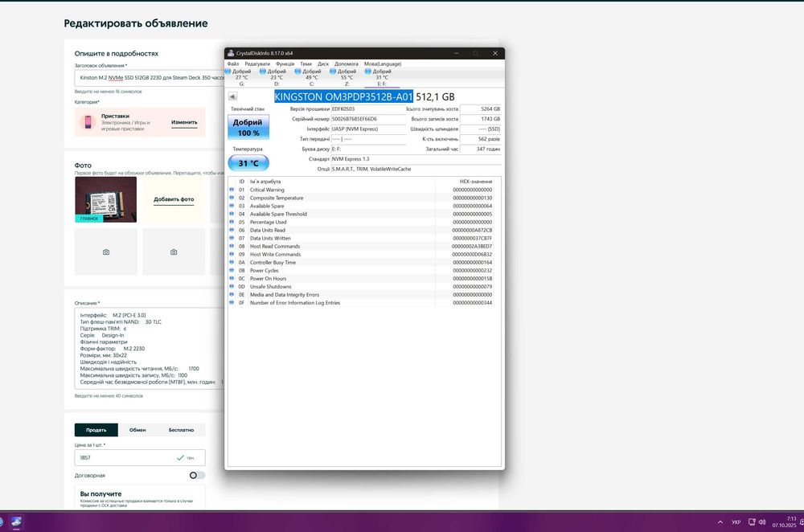Open CrystalDiskInfo from the Windows taskbar

[x=16, y=522]
